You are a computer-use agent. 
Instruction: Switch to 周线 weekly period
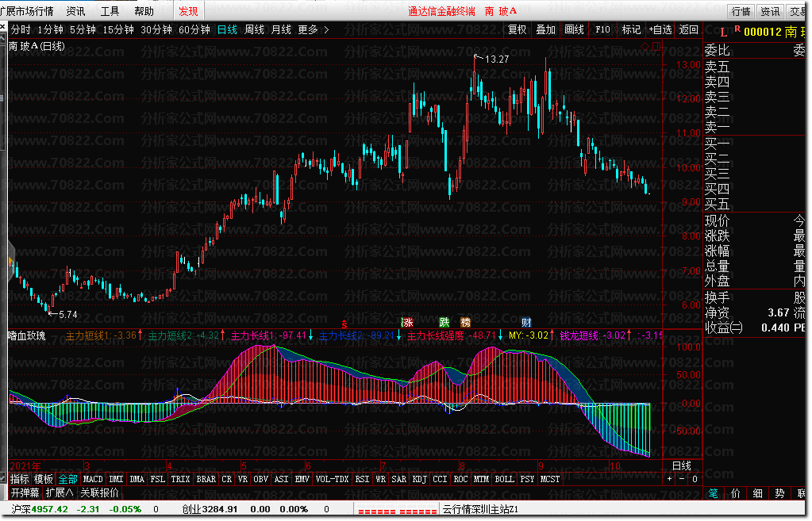254,30
